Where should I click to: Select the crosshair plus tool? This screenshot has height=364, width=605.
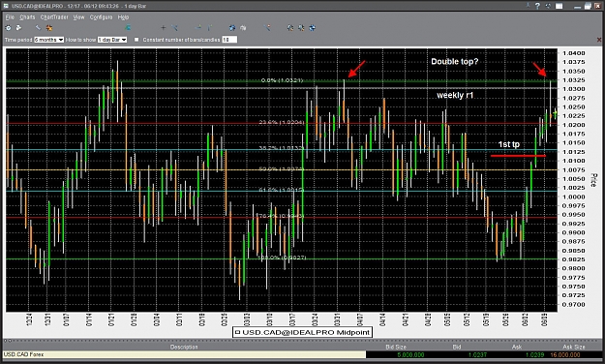[x=163, y=28]
